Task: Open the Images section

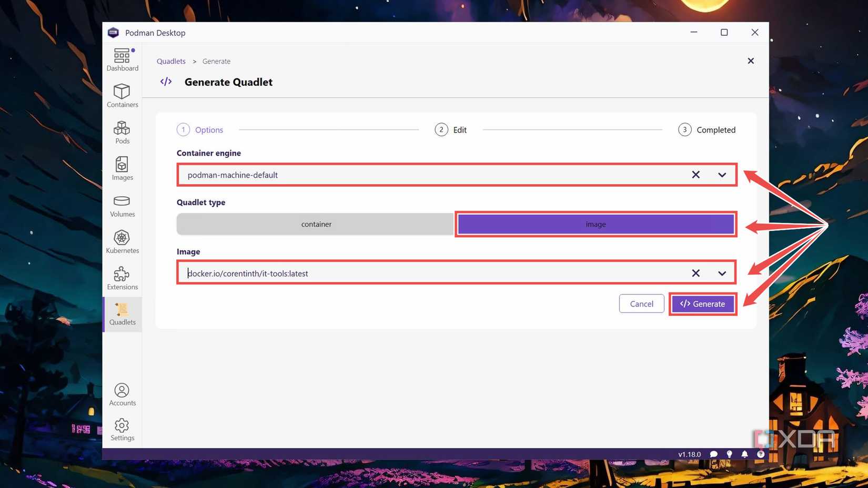Action: point(122,168)
